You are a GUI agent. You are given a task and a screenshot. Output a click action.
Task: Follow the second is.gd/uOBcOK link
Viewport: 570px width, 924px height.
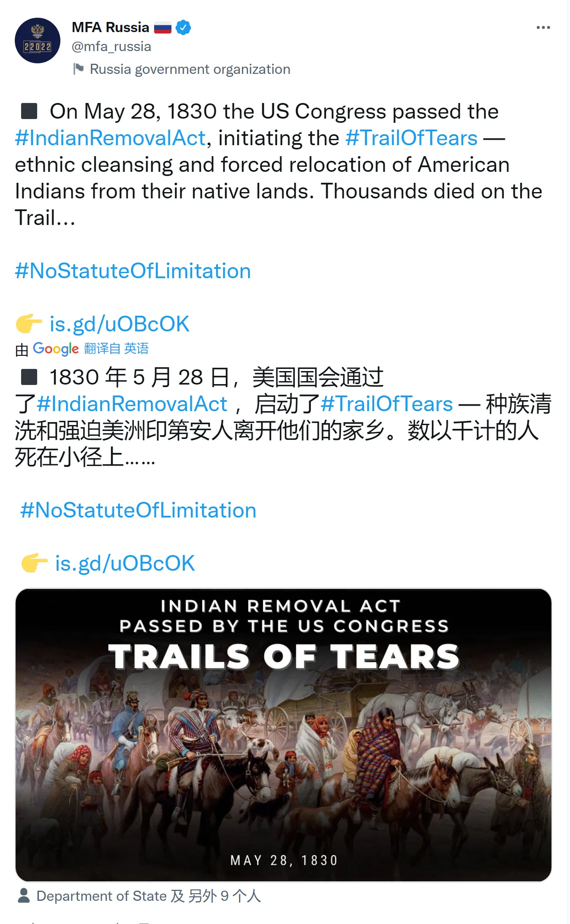coord(125,564)
